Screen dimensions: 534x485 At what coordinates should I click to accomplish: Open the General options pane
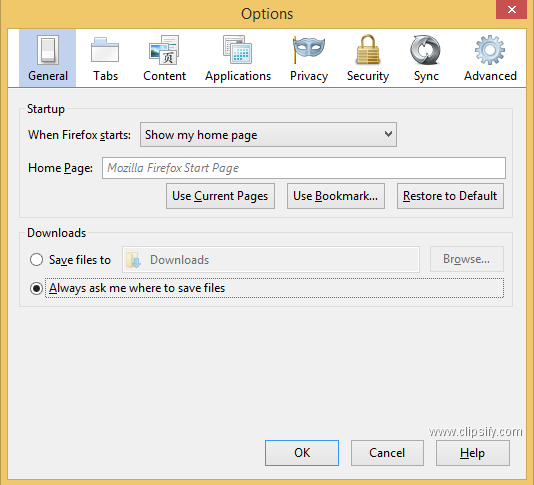click(x=47, y=58)
